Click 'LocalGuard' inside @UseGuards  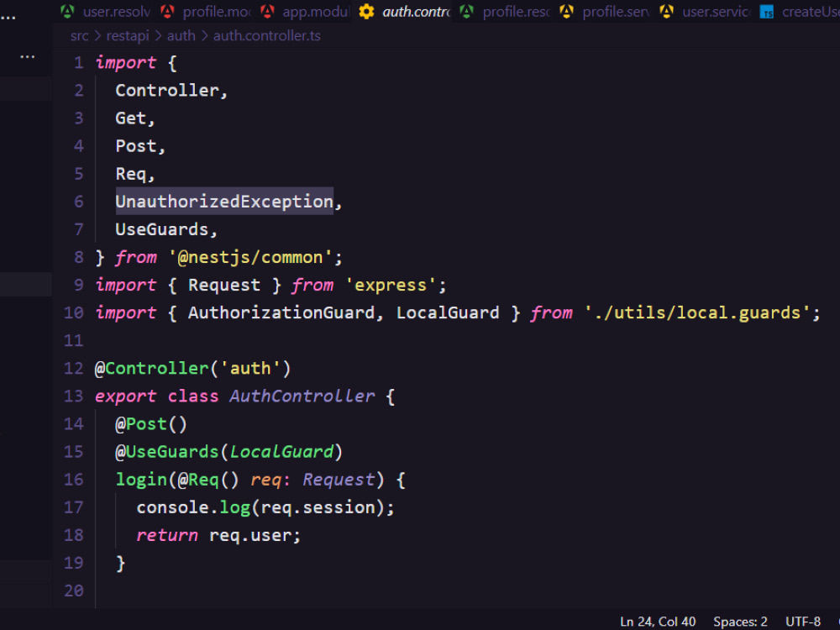281,452
